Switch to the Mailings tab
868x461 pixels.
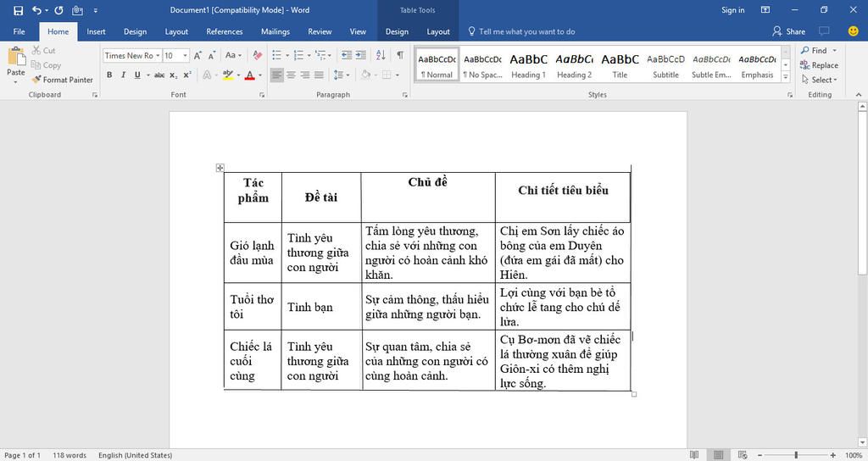click(x=275, y=31)
